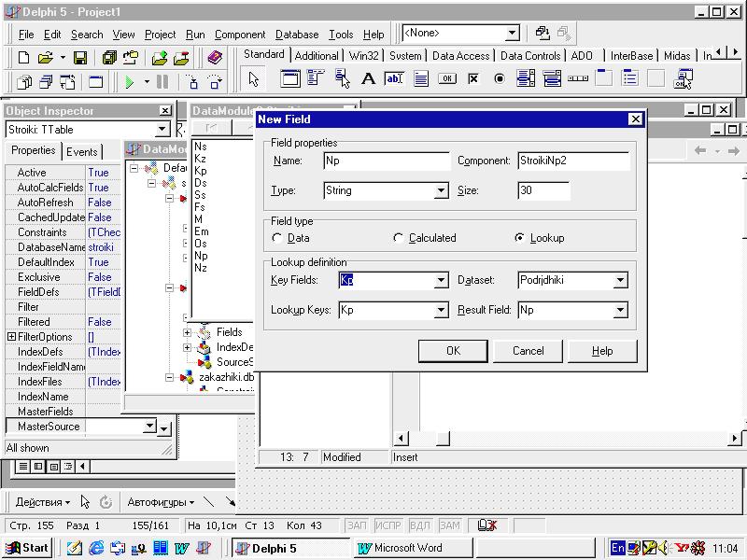Image resolution: width=747 pixels, height=560 pixels.
Task: Click the New items toolbar icon
Action: pyautogui.click(x=23, y=58)
